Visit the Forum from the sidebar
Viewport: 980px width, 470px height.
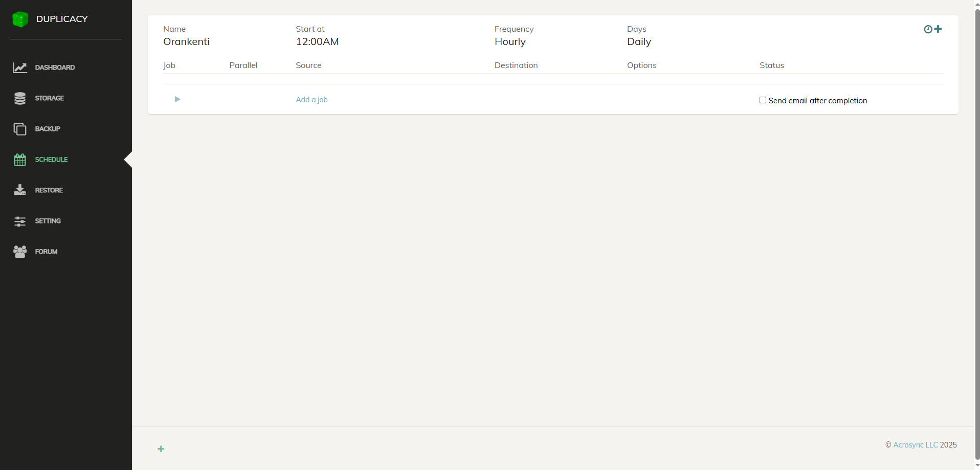coord(46,252)
